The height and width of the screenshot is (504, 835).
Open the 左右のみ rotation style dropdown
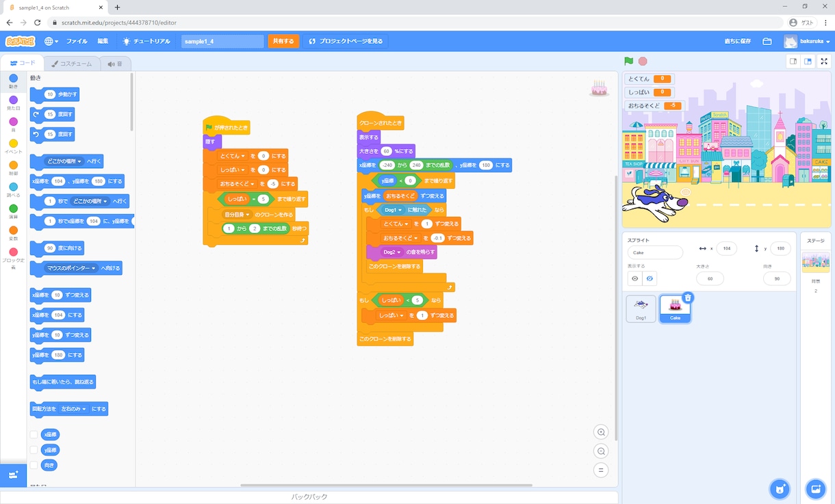point(74,409)
